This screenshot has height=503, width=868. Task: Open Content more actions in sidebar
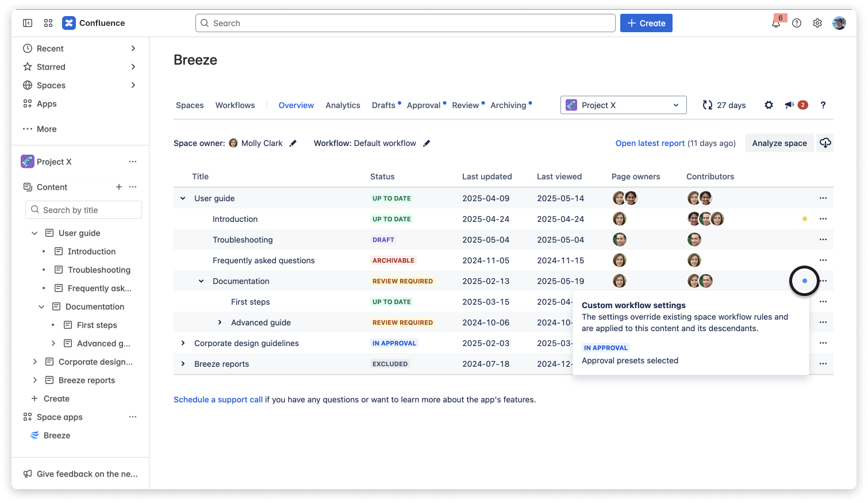tap(133, 187)
